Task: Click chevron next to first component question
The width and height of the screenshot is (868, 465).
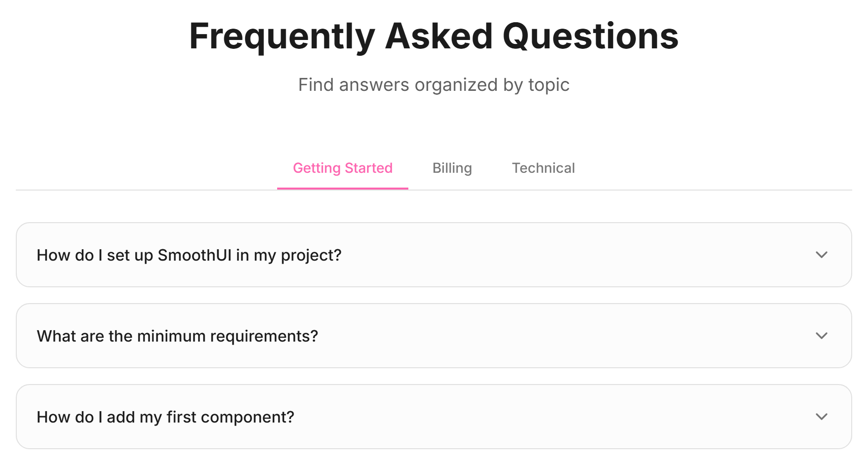Action: click(822, 417)
